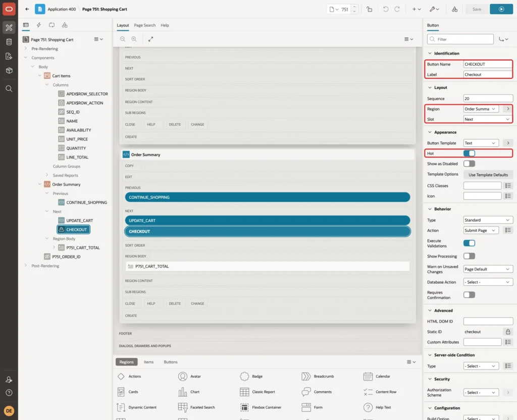The height and width of the screenshot is (420, 517).
Task: Open Team Development icon in left sidebar
Action: (x=9, y=56)
